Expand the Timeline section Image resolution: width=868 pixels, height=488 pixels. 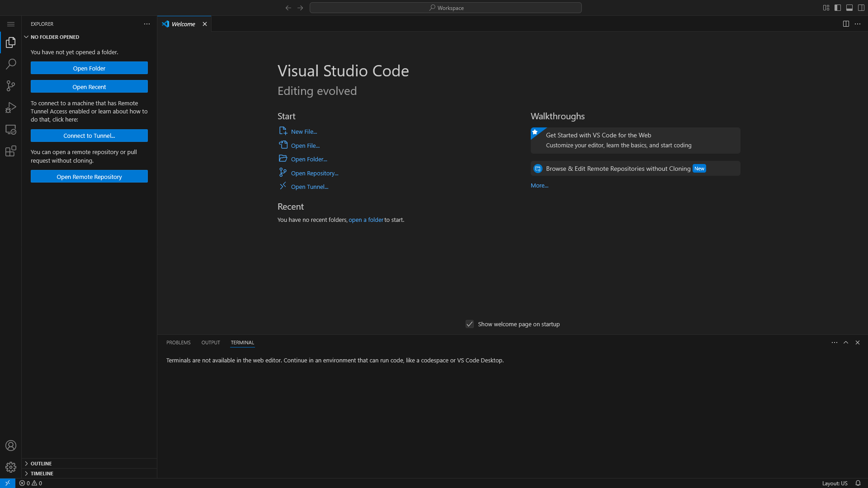point(90,474)
